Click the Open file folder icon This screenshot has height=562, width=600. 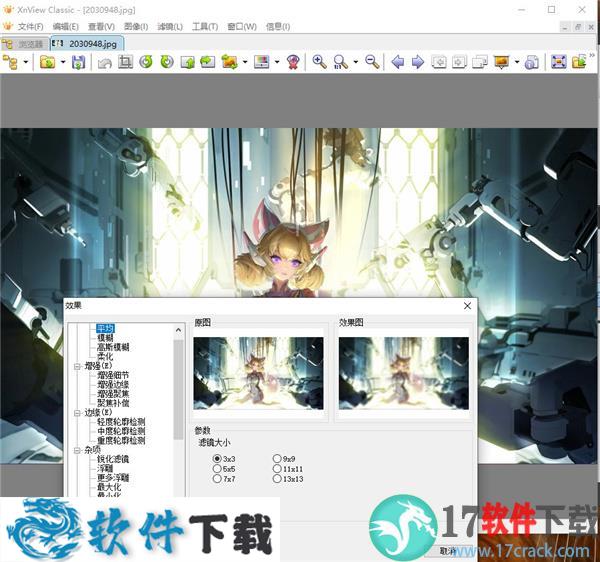tap(47, 62)
